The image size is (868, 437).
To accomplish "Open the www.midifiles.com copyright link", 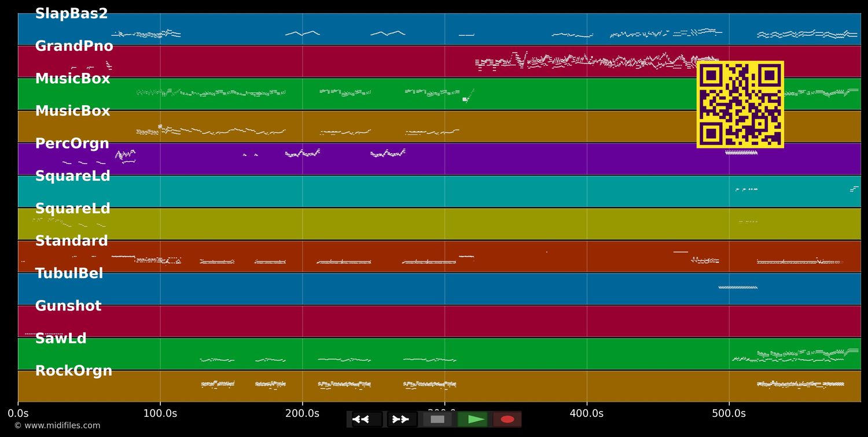I will (57, 425).
